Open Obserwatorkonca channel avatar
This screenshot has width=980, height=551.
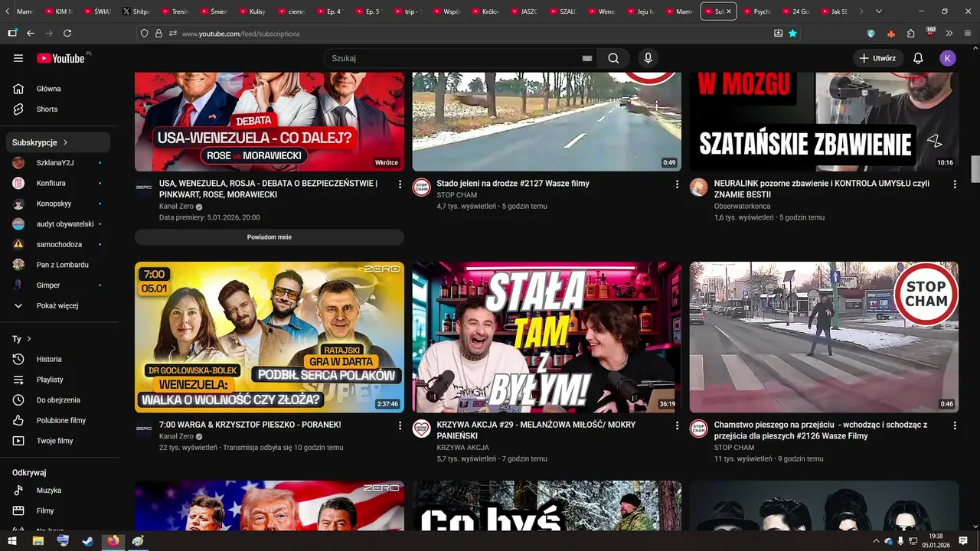[698, 187]
